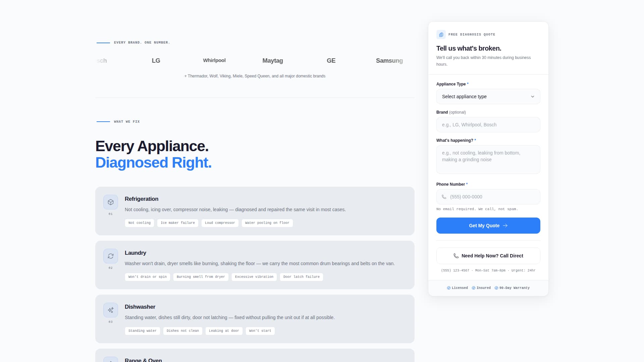Select the Dishes not clean tag
Screen dimensions: 644x362
click(183, 331)
